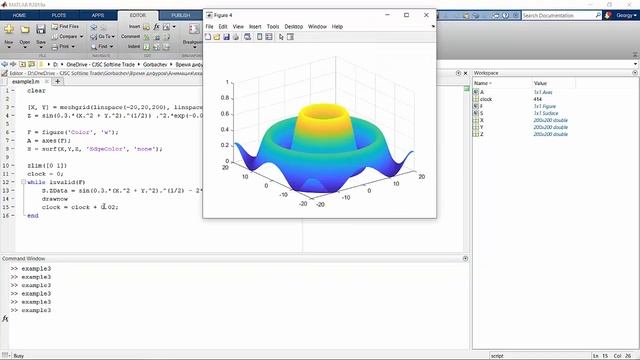Image resolution: width=640 pixels, height=360 pixels.
Task: Click the navigate back arrow in ribbon
Action: [94, 27]
